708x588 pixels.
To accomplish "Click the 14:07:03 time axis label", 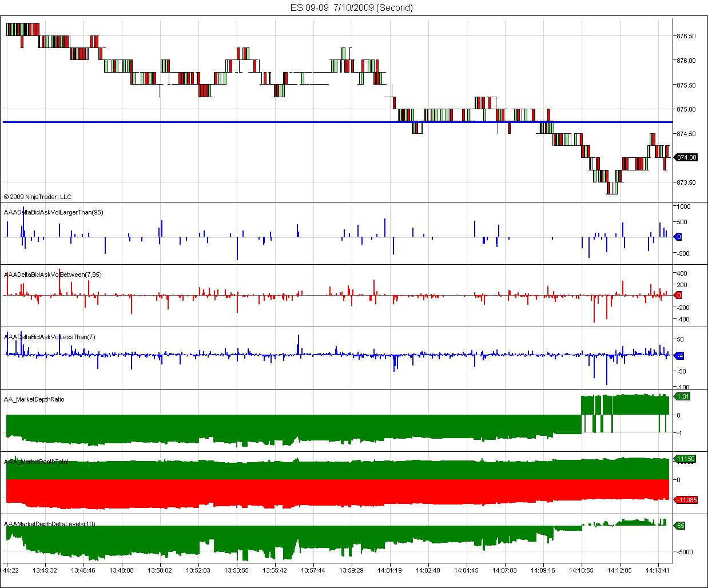I will (x=505, y=570).
